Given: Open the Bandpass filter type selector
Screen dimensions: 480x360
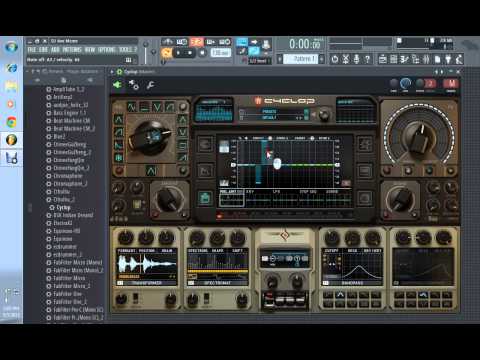Looking at the screenshot, I should pyautogui.click(x=352, y=283).
